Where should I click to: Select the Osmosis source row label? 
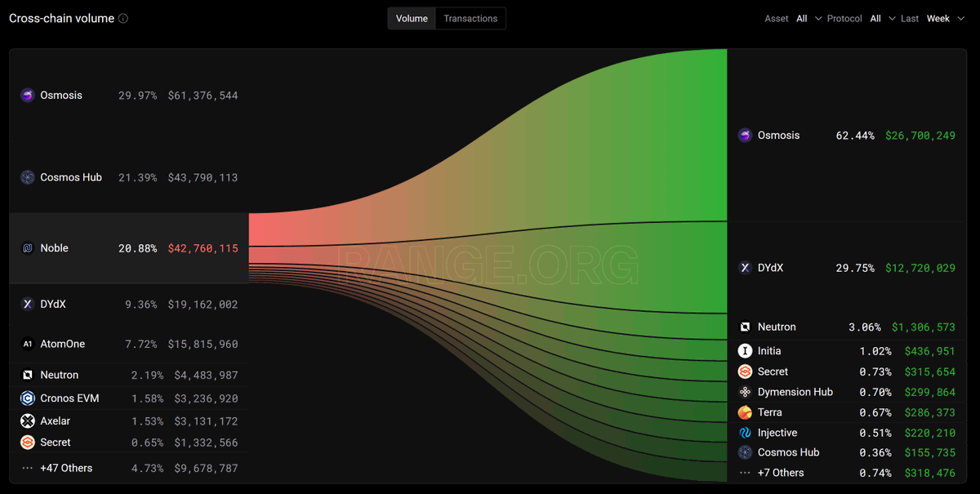click(61, 96)
